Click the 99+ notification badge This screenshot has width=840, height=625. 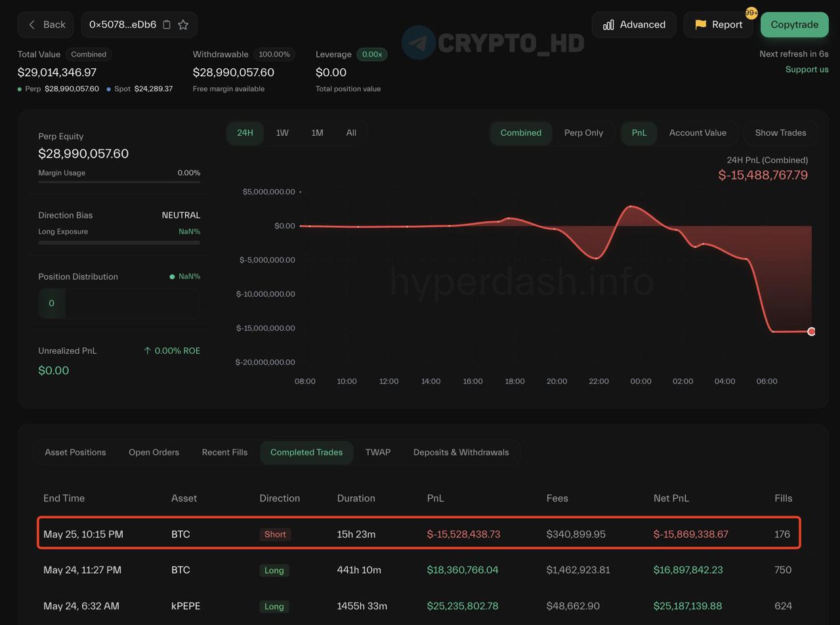751,13
